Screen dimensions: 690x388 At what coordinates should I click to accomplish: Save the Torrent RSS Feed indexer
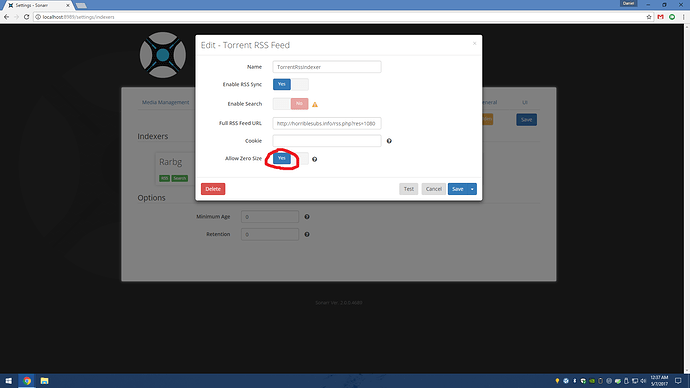click(x=458, y=189)
